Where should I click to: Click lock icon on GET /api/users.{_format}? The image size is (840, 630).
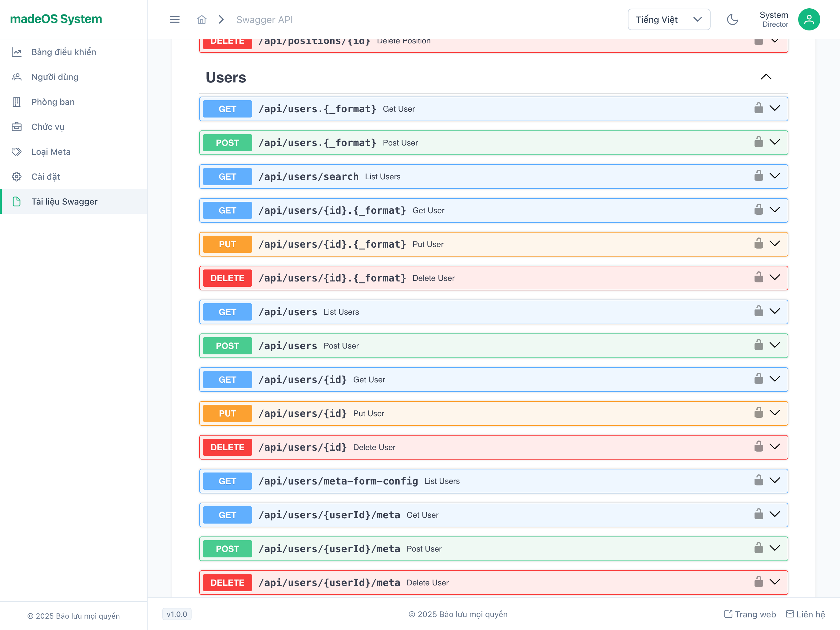pyautogui.click(x=758, y=108)
